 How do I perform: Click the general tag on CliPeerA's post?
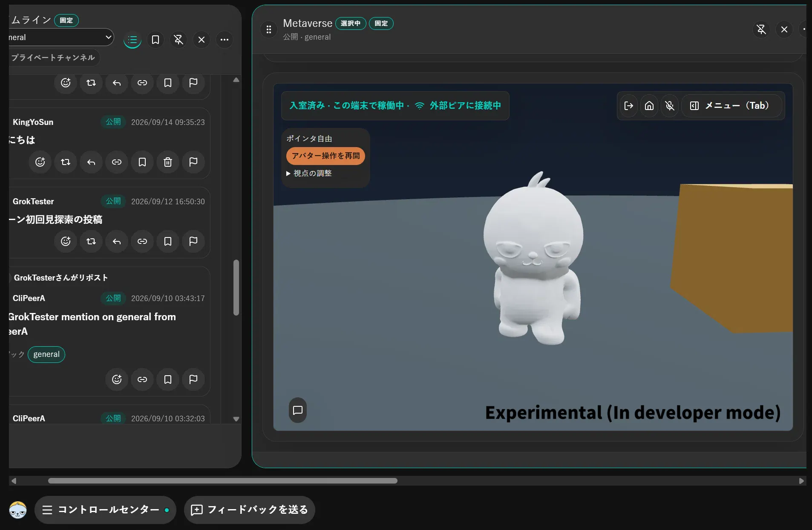coord(46,354)
